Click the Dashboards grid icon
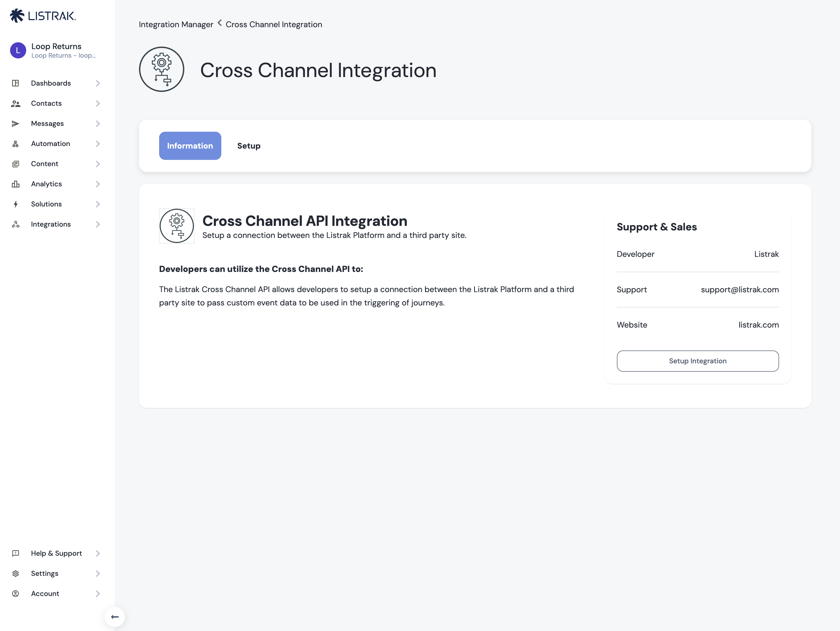 [x=16, y=83]
